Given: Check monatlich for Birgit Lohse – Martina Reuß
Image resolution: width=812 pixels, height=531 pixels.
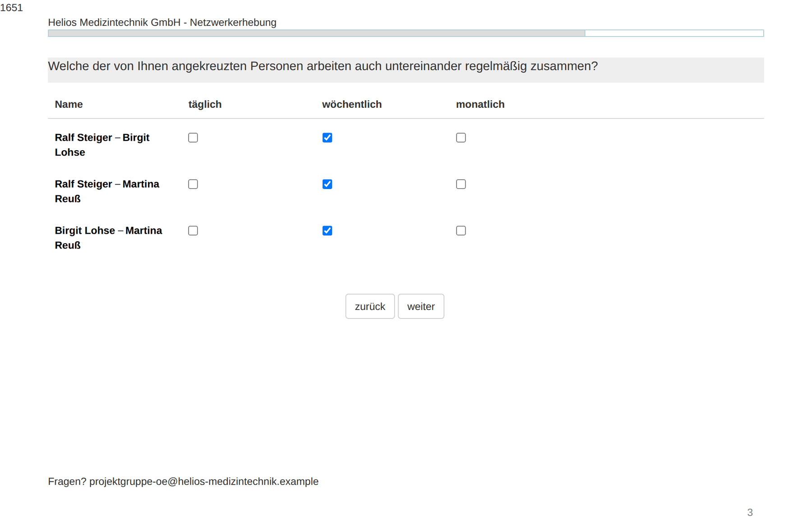Looking at the screenshot, I should pos(461,231).
